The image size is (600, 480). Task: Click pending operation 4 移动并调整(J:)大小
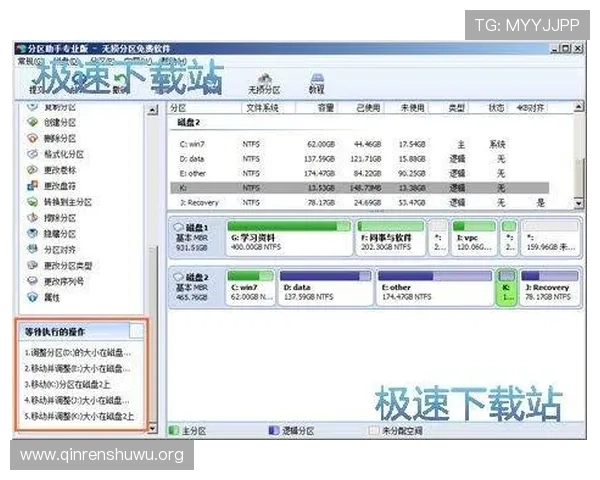pyautogui.click(x=77, y=400)
